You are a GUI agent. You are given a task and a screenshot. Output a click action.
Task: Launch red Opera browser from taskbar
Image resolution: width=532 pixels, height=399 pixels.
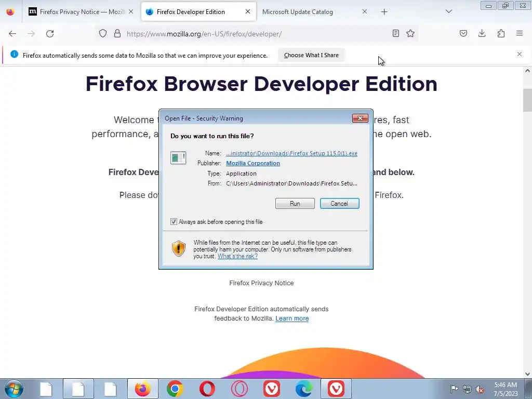pyautogui.click(x=207, y=389)
